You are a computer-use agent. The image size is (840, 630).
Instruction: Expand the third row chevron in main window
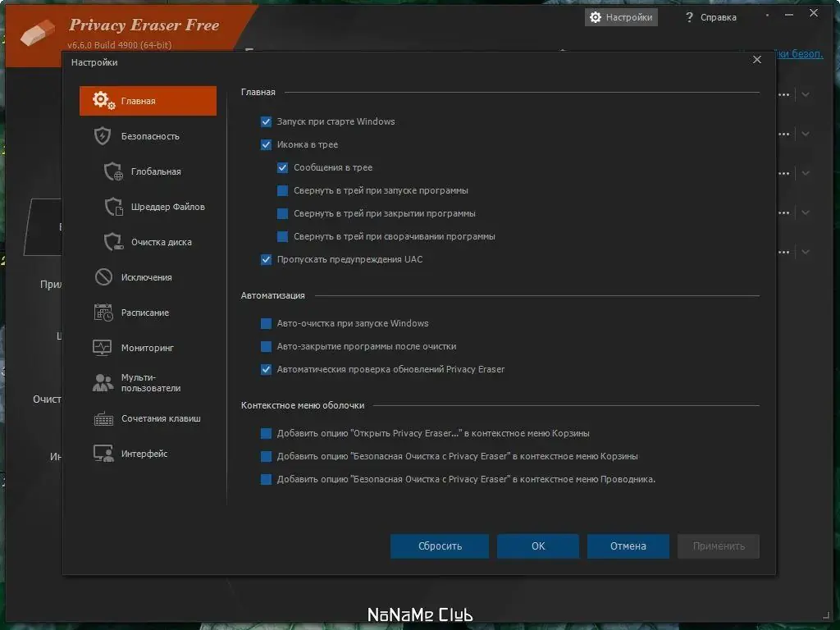point(806,173)
